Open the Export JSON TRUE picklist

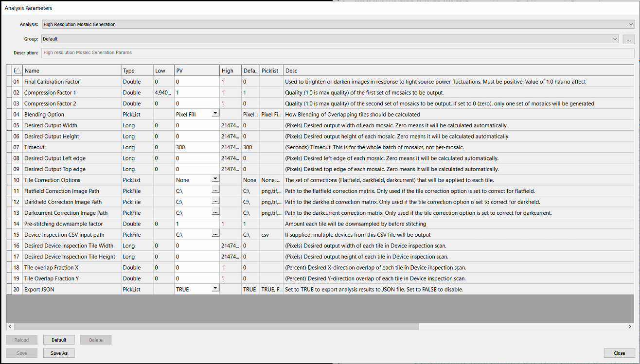click(215, 289)
